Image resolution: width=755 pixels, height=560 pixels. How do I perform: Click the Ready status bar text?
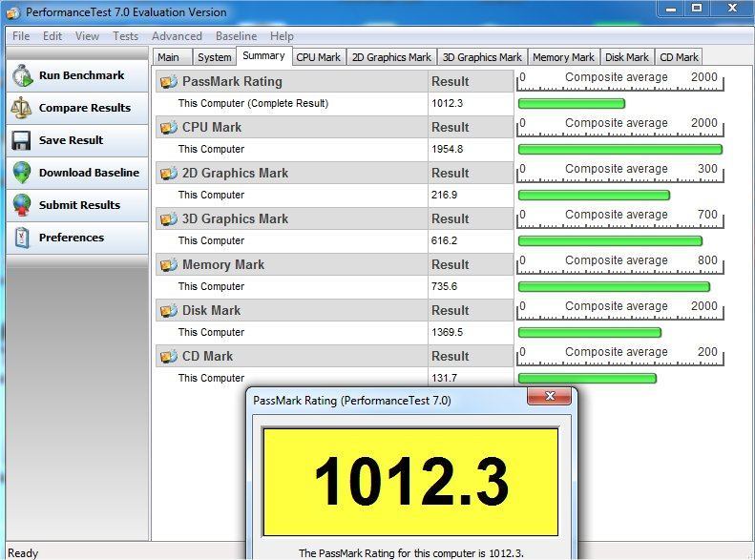coord(23,553)
